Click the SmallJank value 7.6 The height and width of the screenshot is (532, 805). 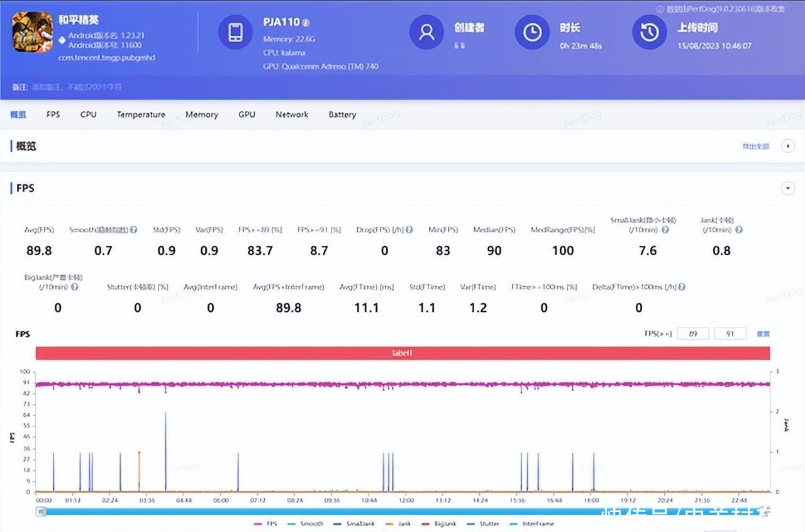[648, 250]
